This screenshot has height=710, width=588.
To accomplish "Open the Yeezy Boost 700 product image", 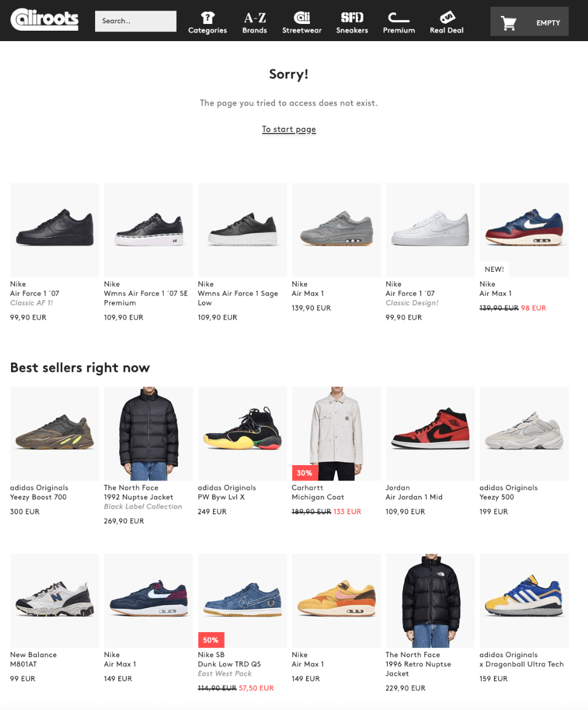I will pos(55,433).
